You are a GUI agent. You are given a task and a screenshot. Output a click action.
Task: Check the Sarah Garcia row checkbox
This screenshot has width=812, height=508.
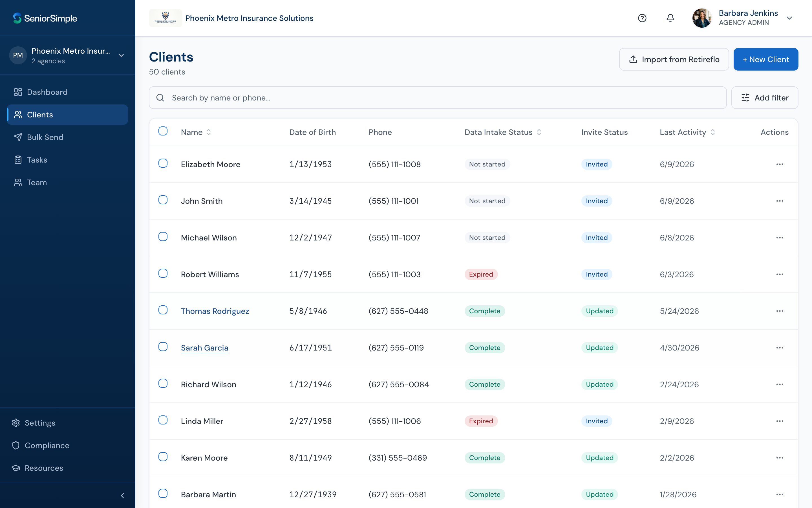[163, 347]
